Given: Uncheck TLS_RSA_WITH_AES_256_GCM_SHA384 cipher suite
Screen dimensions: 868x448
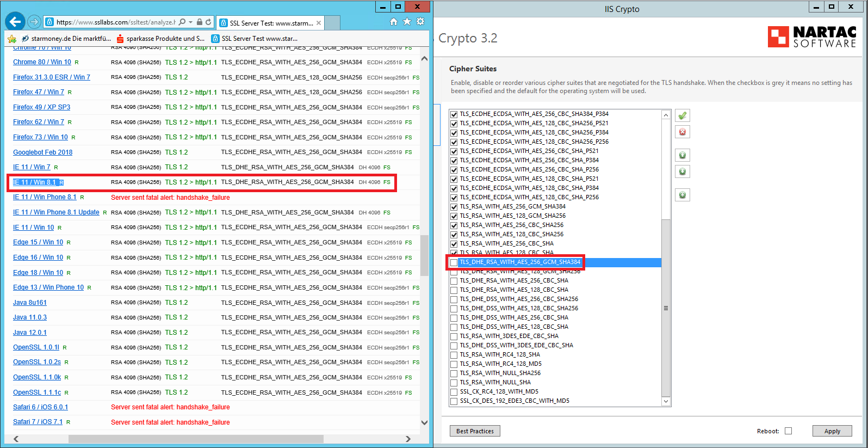Looking at the screenshot, I should click(x=454, y=207).
